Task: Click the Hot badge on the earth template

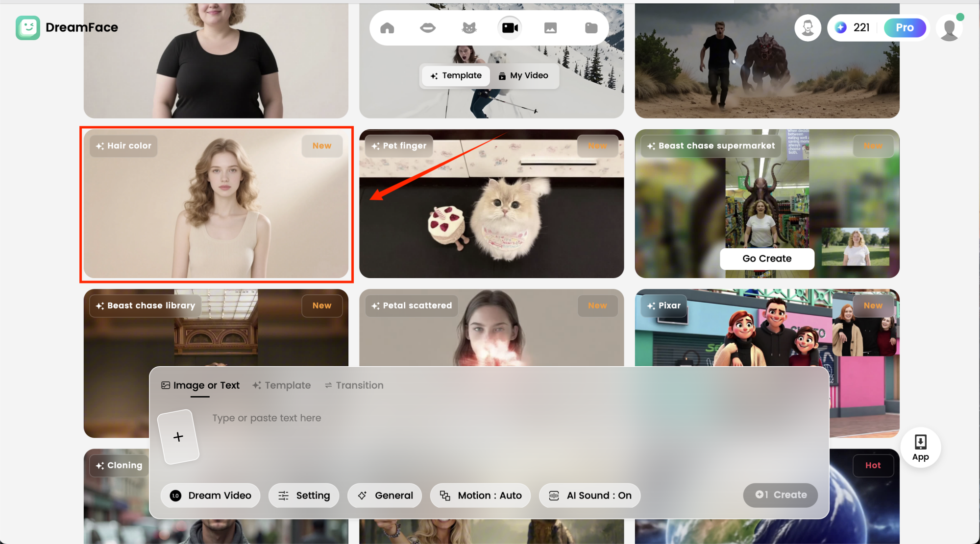Action: [x=873, y=466]
